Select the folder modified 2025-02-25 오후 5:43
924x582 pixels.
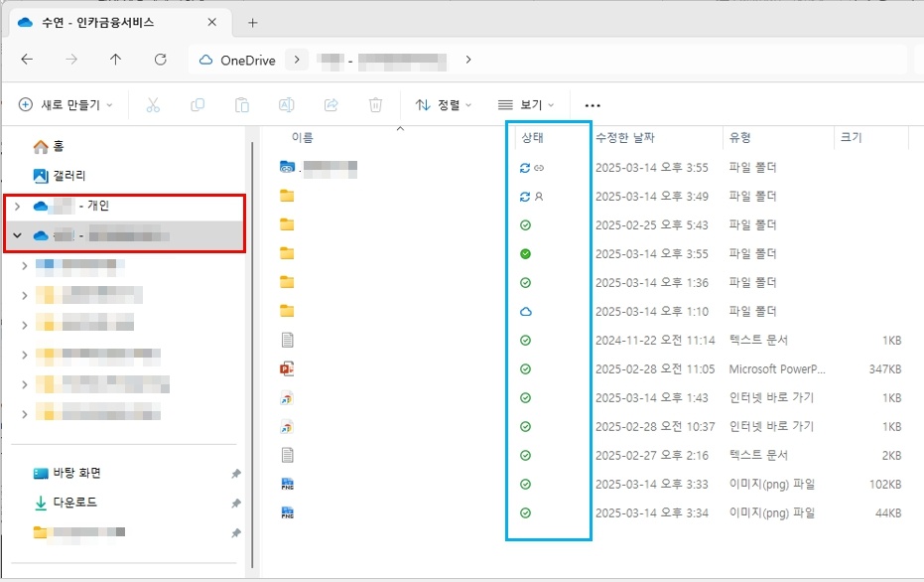287,224
